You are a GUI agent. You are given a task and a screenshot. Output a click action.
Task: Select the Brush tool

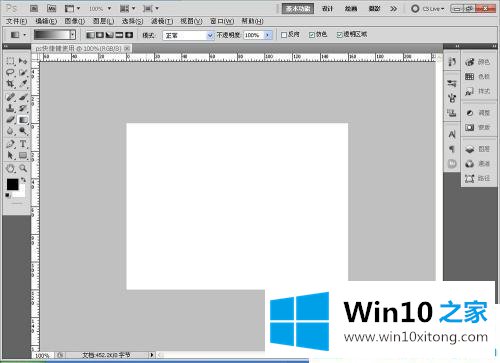pos(23,97)
